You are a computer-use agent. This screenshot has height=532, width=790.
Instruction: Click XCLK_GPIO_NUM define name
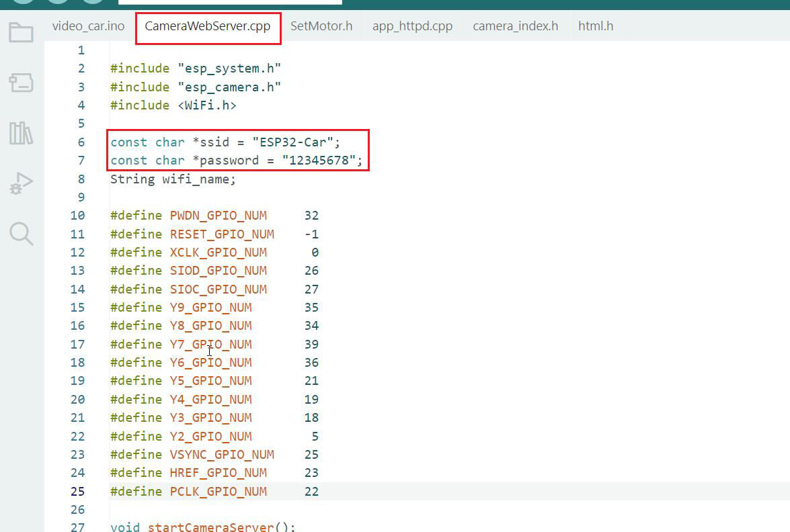click(x=218, y=253)
